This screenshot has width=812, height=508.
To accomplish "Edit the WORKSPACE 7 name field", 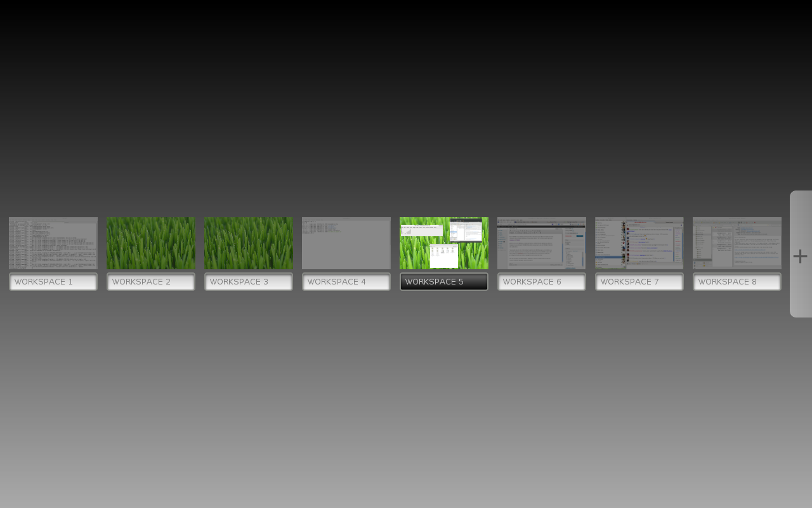I will click(x=639, y=282).
